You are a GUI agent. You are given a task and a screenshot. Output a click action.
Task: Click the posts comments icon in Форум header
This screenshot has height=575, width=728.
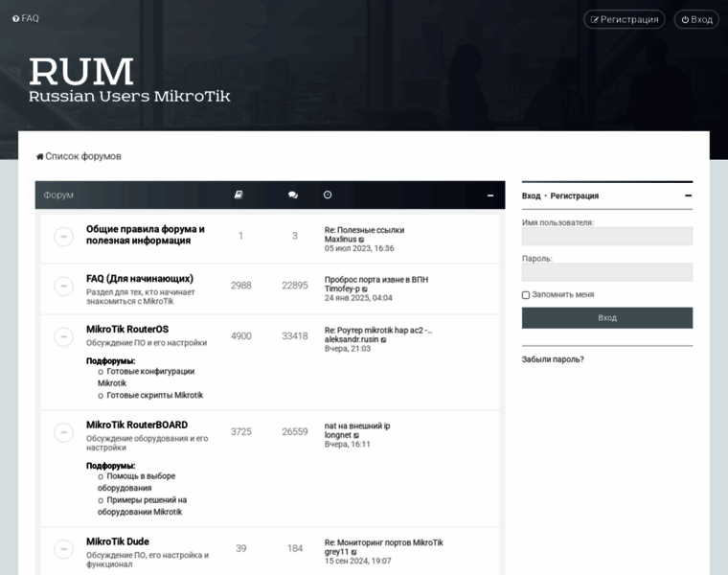[x=293, y=195]
